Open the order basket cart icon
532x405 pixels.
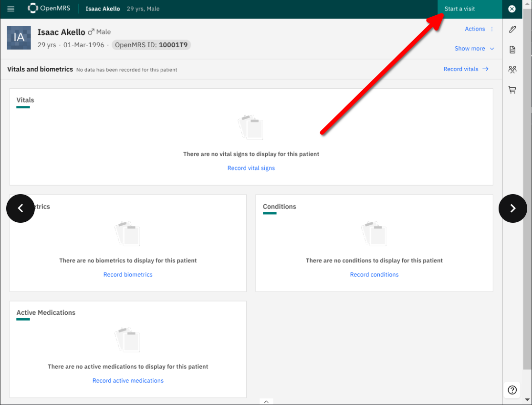(x=512, y=90)
